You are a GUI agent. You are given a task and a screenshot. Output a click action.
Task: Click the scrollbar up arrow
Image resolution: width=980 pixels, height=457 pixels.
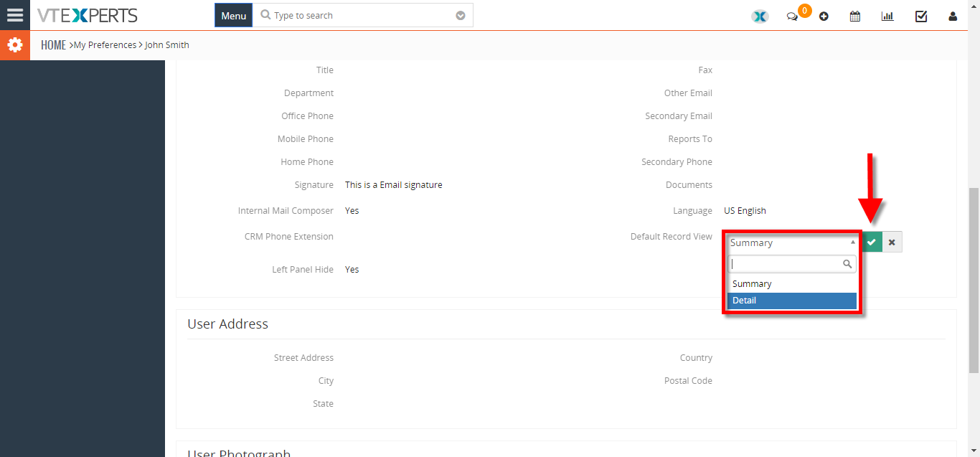point(974,5)
